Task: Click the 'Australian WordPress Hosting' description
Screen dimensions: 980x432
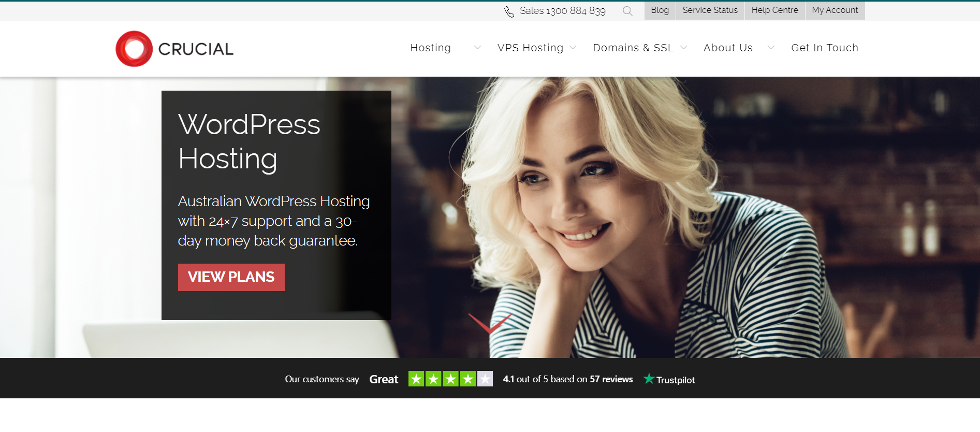Action: (274, 221)
